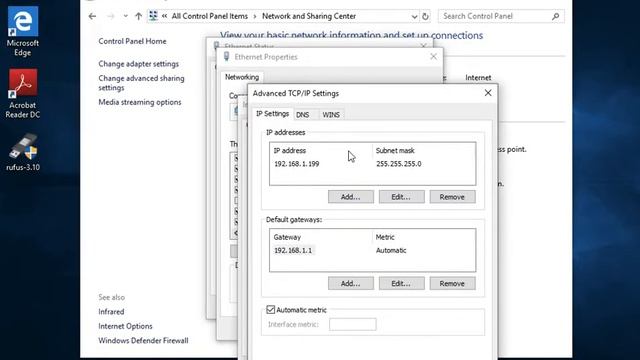640x360 pixels.
Task: Expand the address bar history dropdown
Action: pos(414,17)
